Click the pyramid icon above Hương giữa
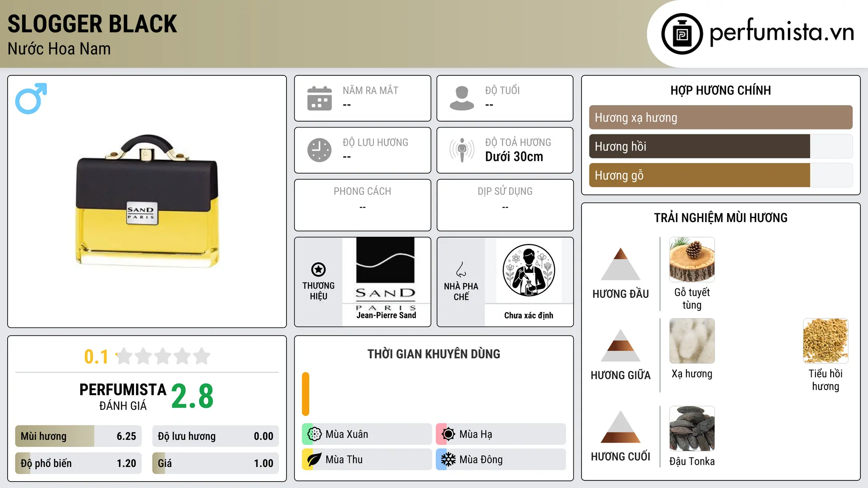 620,345
